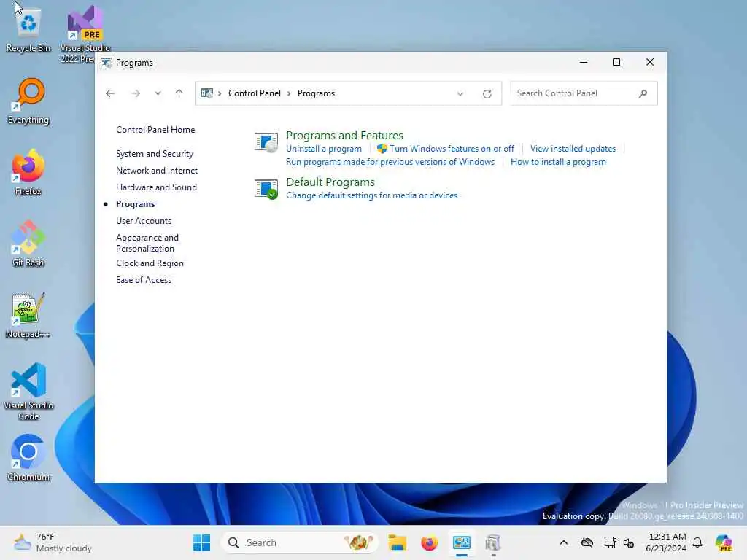Image resolution: width=747 pixels, height=560 pixels.
Task: Open Hardware and Sound category
Action: (156, 187)
